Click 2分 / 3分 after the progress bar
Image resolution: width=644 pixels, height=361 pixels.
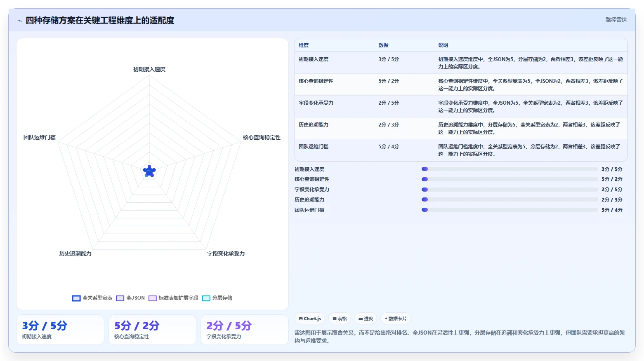click(x=612, y=200)
